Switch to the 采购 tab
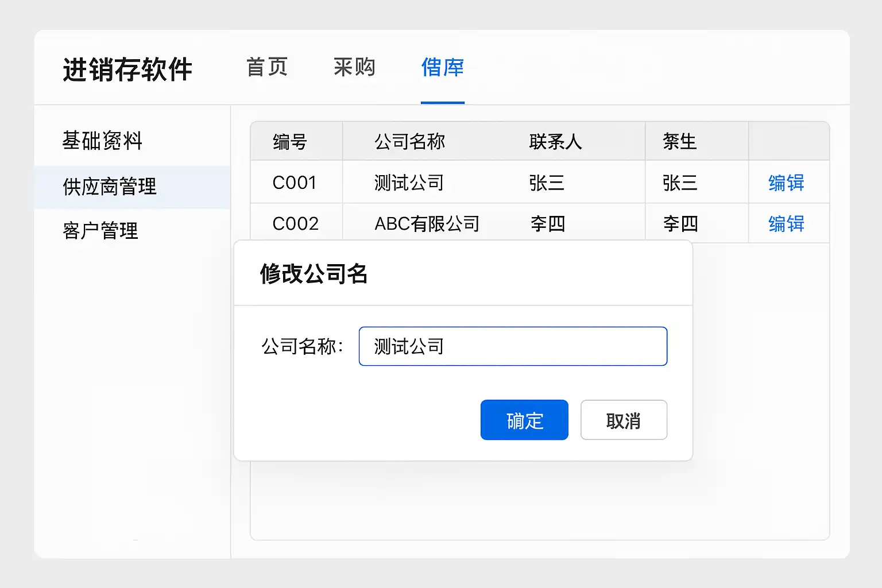 [x=354, y=68]
